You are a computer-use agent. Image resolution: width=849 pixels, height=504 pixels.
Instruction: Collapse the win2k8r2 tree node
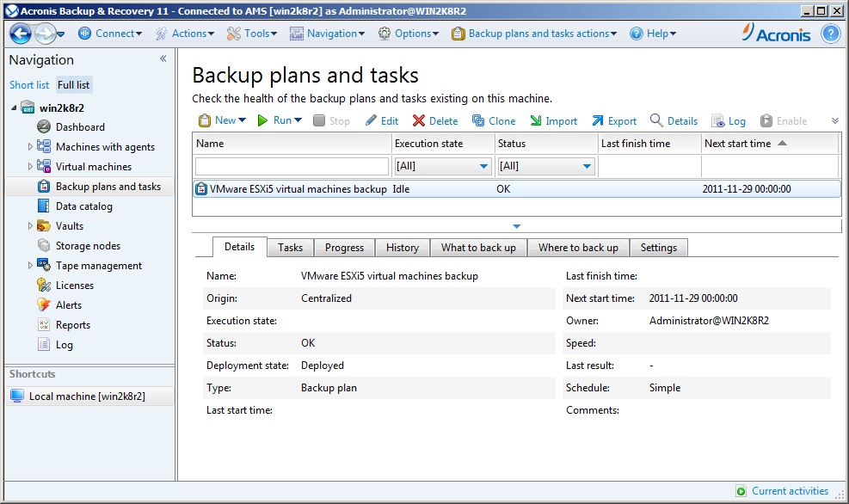click(x=14, y=108)
